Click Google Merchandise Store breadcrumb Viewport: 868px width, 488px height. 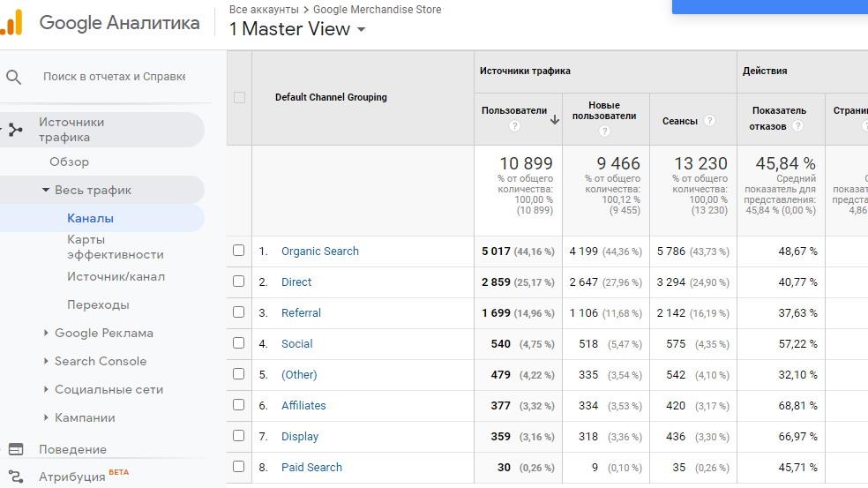[377, 10]
